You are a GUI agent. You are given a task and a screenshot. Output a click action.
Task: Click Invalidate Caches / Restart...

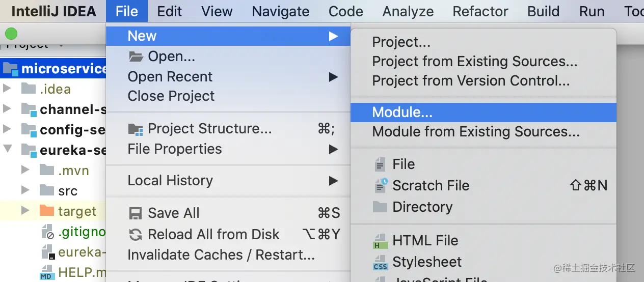tap(221, 255)
